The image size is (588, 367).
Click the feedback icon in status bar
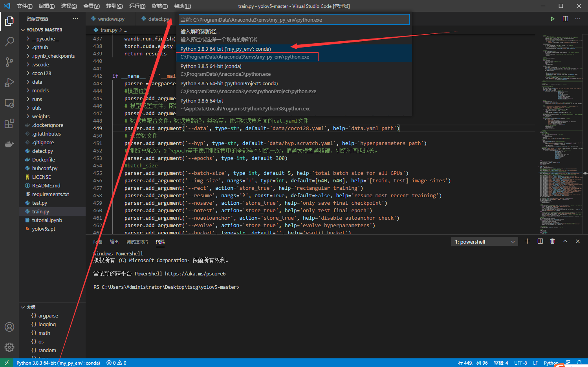click(x=568, y=363)
